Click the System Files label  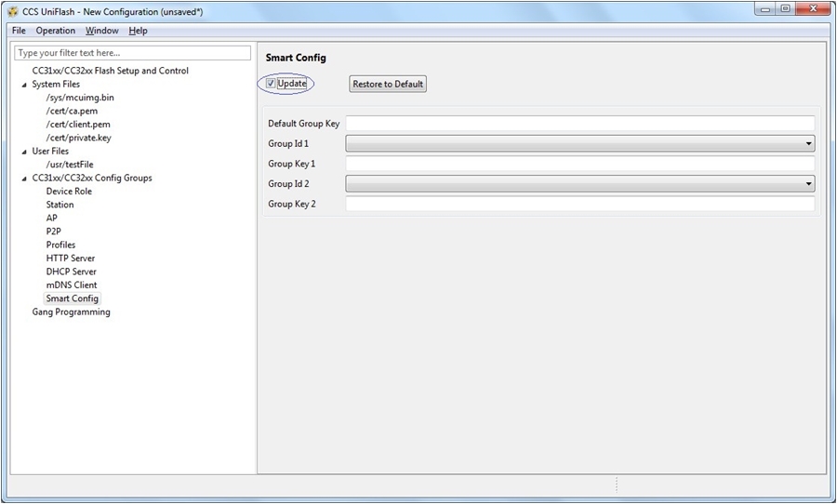(x=56, y=84)
